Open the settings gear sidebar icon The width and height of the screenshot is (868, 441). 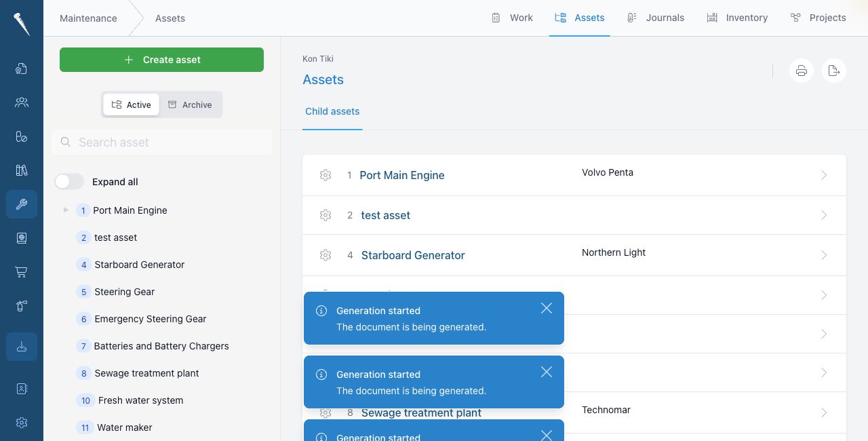click(22, 423)
